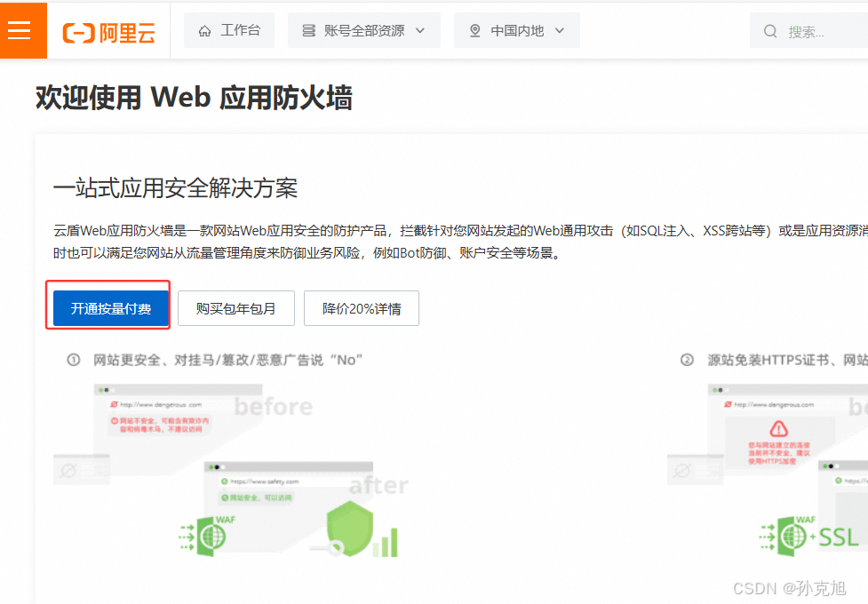Viewport: 868px width, 604px height.
Task: Click the 开通按量付费 button
Action: (111, 308)
